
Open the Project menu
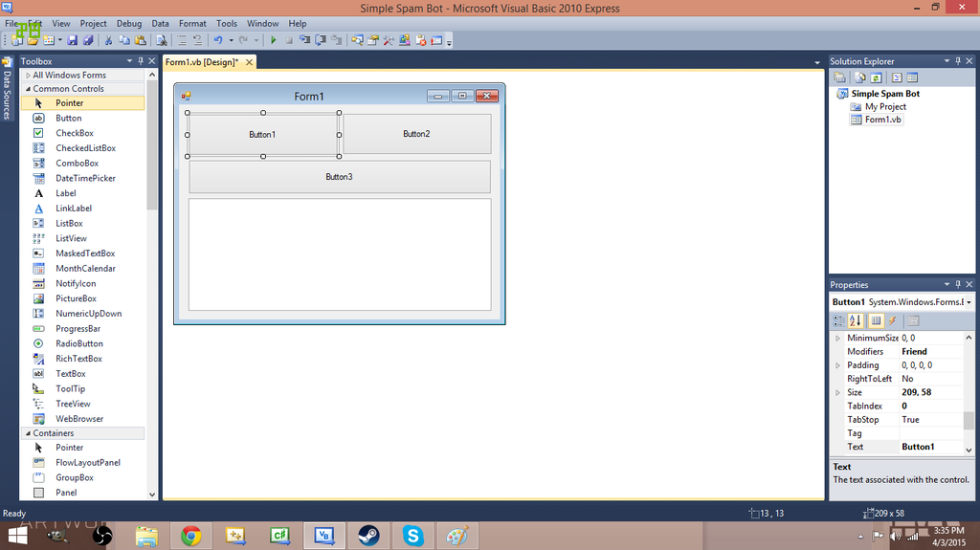pyautogui.click(x=93, y=24)
